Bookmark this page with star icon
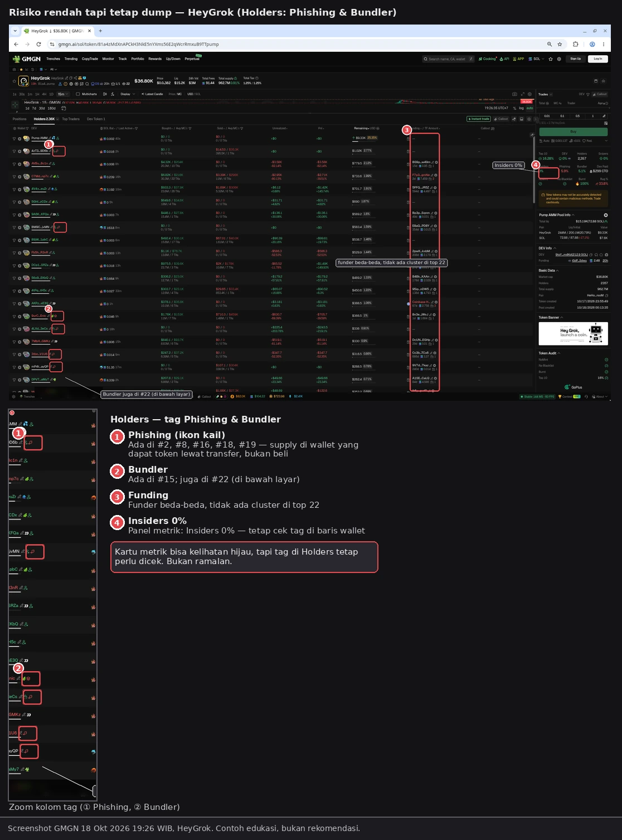Viewport: 622px width, 840px height. pyautogui.click(x=560, y=44)
